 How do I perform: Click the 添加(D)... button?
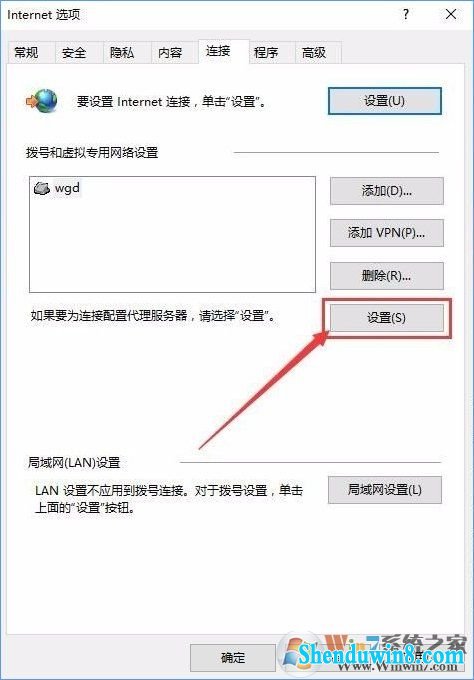click(387, 190)
